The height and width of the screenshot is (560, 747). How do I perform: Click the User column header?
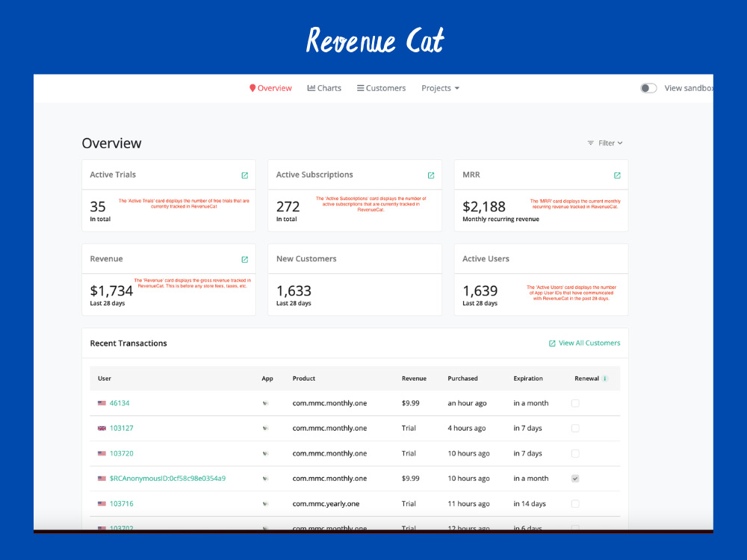105,379
